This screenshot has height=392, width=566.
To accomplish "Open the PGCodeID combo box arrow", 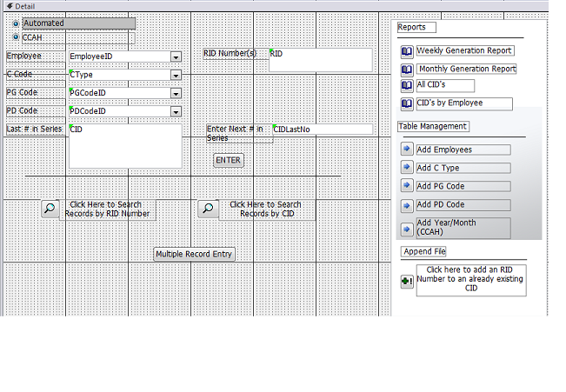I will coord(176,94).
